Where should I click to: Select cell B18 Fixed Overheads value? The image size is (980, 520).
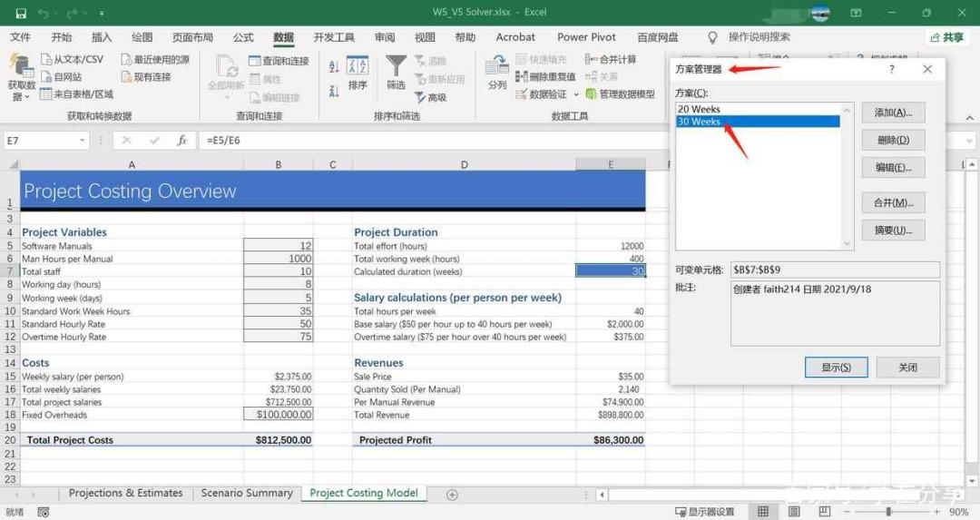pos(279,415)
